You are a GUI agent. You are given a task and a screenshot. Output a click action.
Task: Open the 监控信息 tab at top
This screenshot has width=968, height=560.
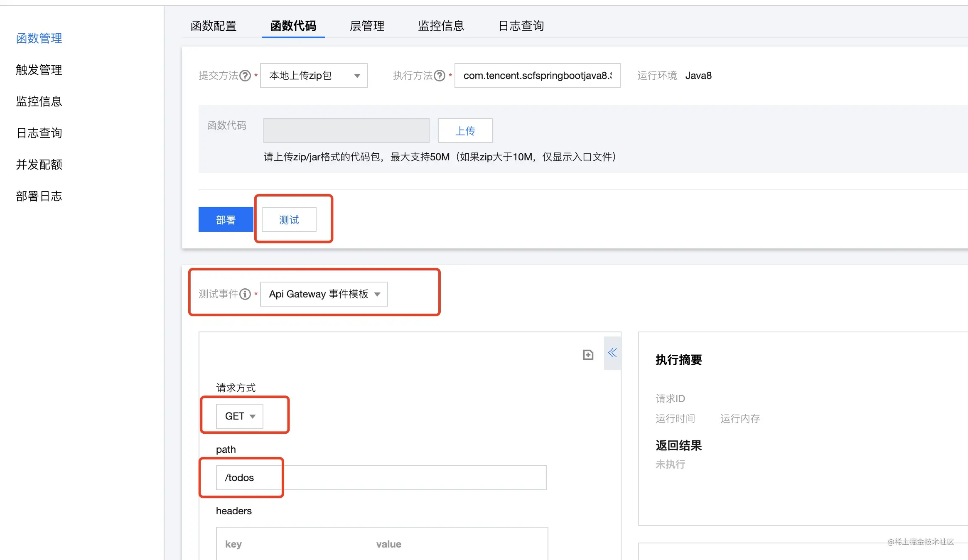(x=441, y=26)
